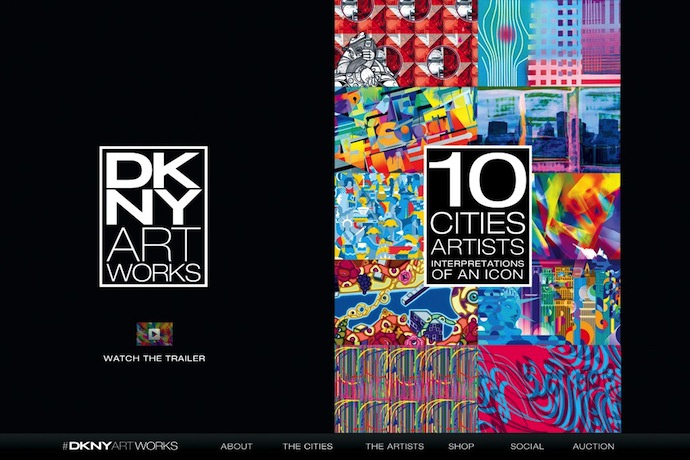Image resolution: width=690 pixels, height=460 pixels.
Task: Go to THE CITIES section
Action: 308,446
